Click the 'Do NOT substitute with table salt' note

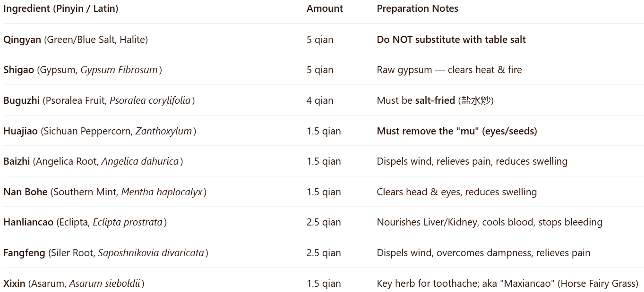point(451,40)
